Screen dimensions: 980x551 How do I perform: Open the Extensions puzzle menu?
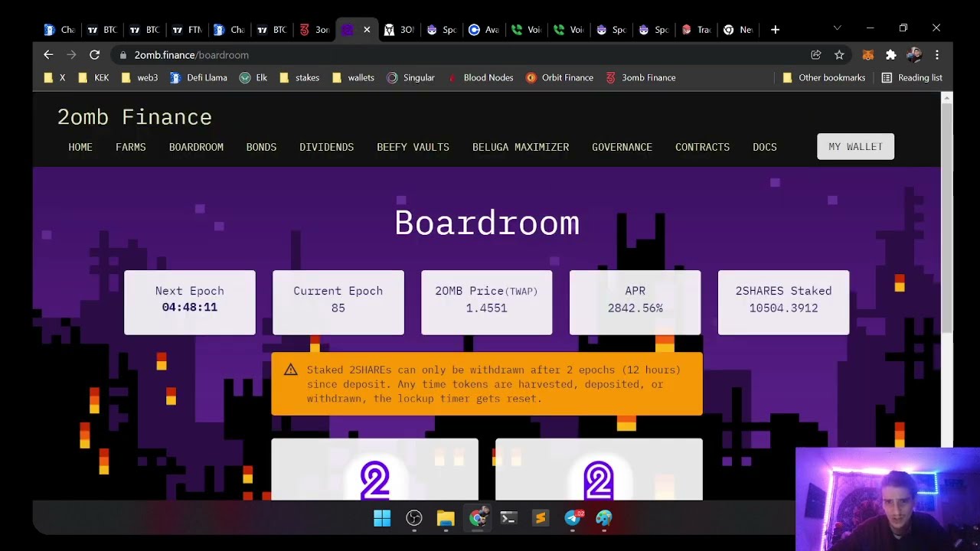(x=890, y=54)
